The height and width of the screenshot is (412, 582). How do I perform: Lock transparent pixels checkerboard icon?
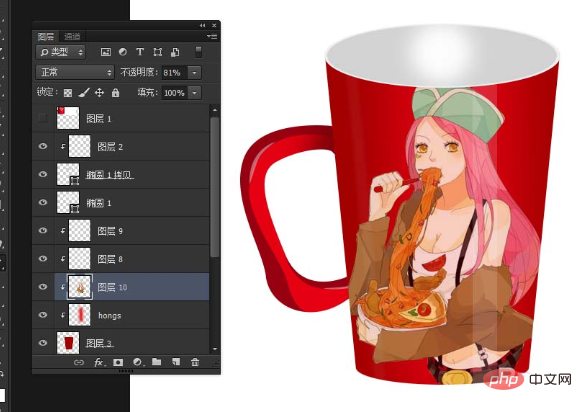tap(68, 93)
